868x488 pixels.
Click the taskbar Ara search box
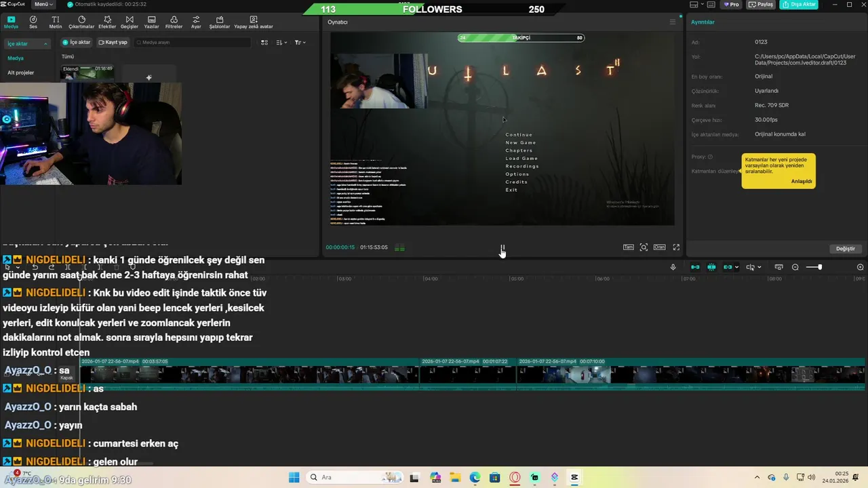(353, 477)
